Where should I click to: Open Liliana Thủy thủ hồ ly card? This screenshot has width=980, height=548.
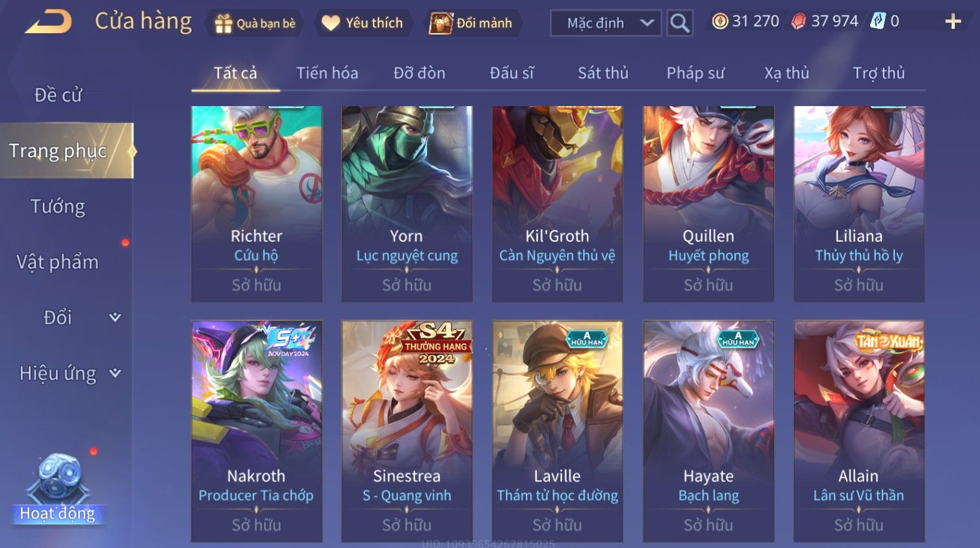pyautogui.click(x=859, y=204)
